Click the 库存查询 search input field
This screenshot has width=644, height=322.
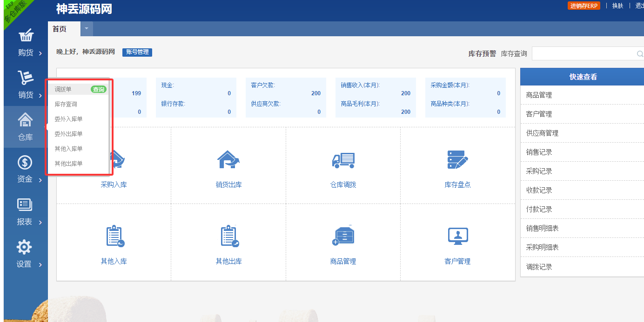click(x=584, y=54)
